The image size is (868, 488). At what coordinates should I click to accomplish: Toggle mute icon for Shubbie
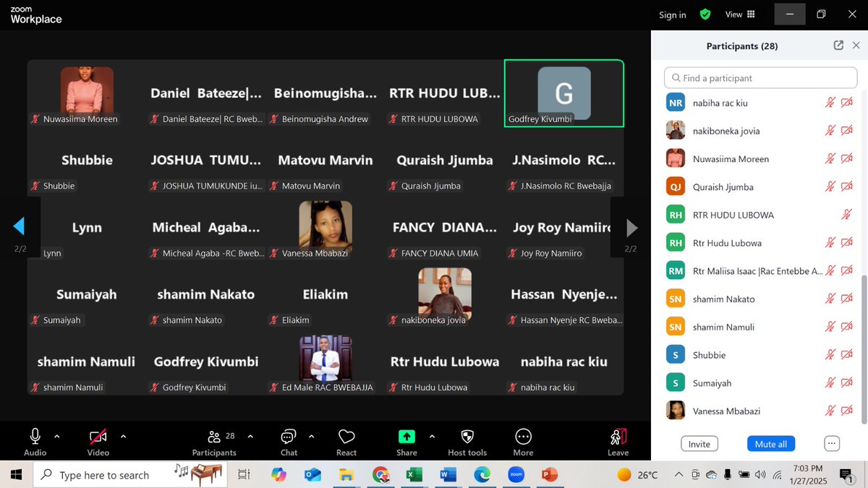(x=830, y=355)
